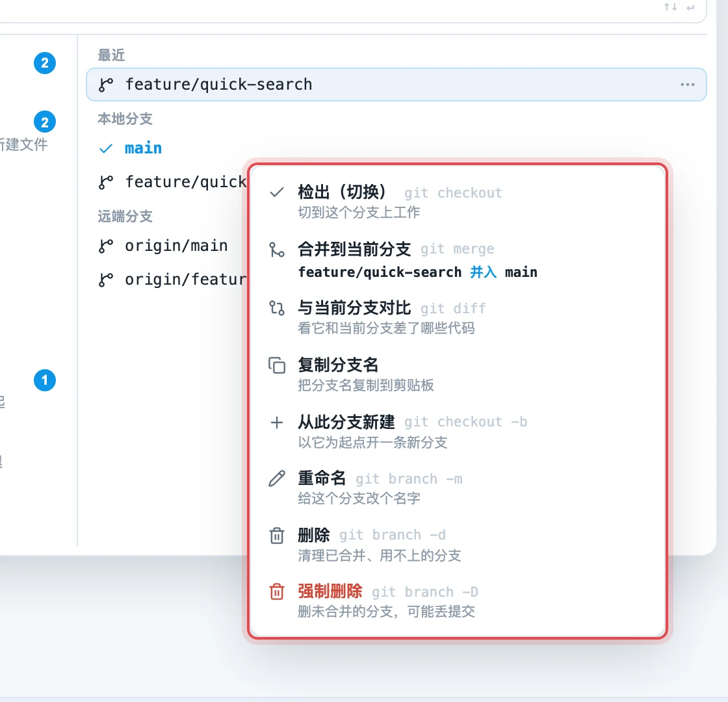Screen dimensions: 728x702
Task: Click the return key hint icon
Action: coord(690,7)
